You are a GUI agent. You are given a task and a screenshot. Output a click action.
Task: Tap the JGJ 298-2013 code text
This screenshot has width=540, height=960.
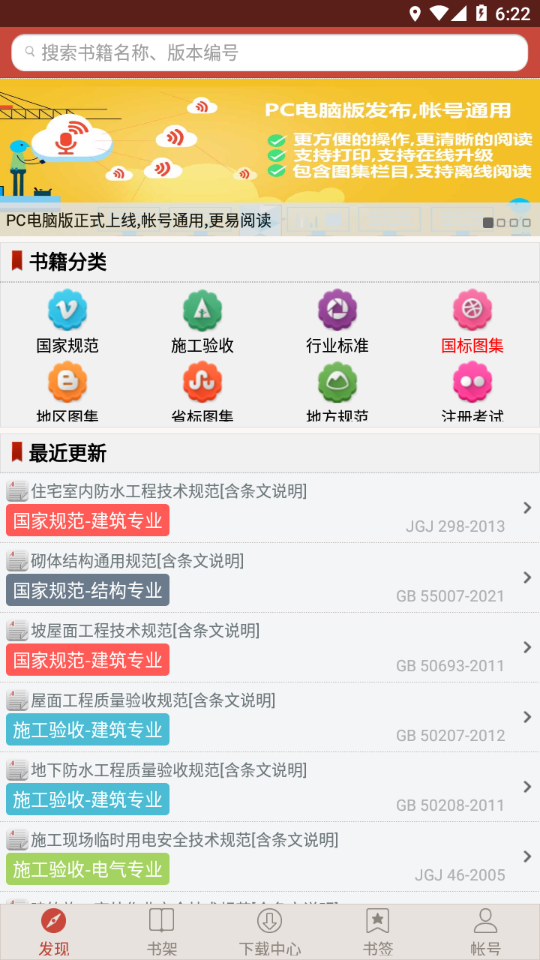(x=456, y=527)
